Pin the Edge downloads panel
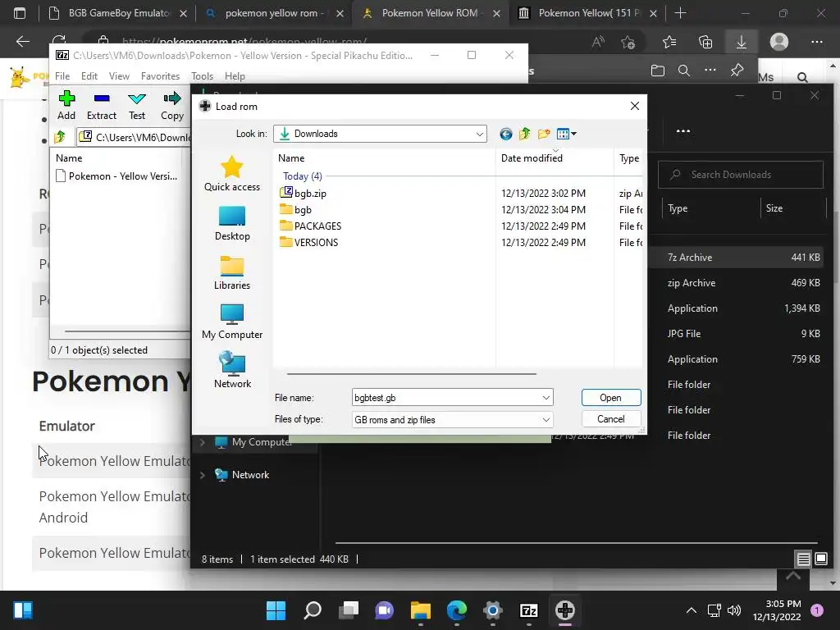Image resolution: width=840 pixels, height=630 pixels. point(737,71)
